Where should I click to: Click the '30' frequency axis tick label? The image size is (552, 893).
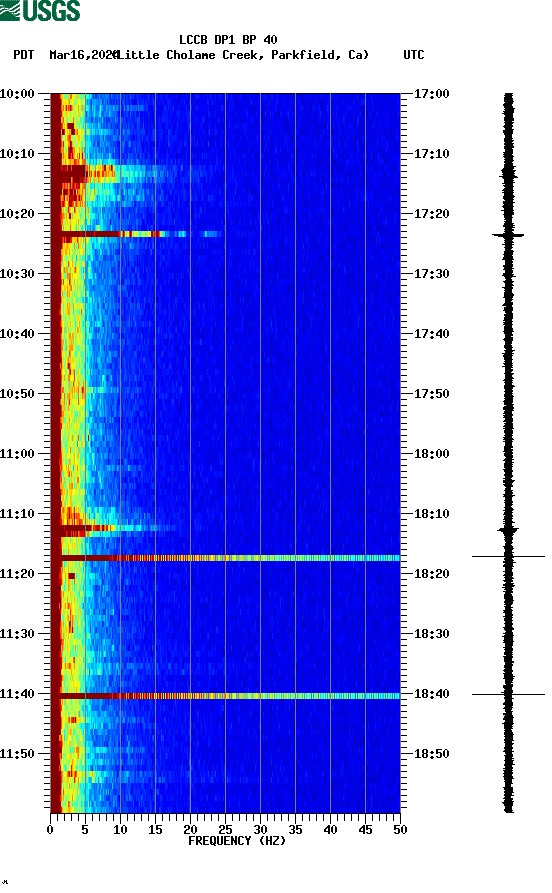(260, 830)
